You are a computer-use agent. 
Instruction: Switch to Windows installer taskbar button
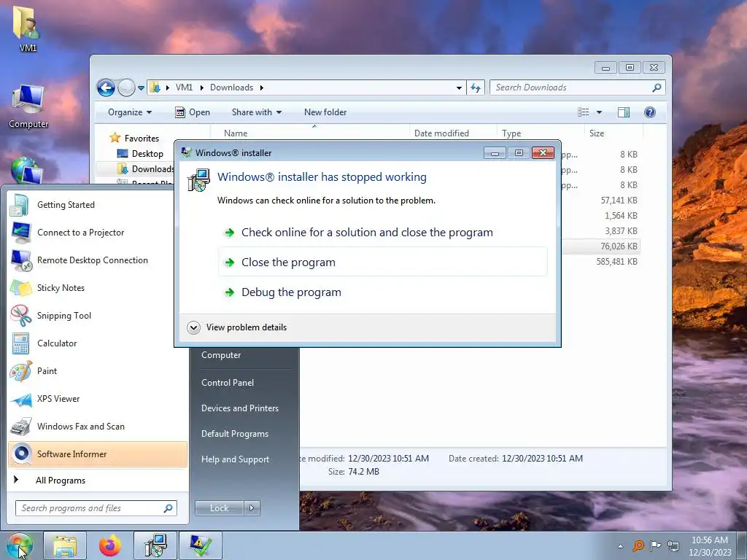155,545
